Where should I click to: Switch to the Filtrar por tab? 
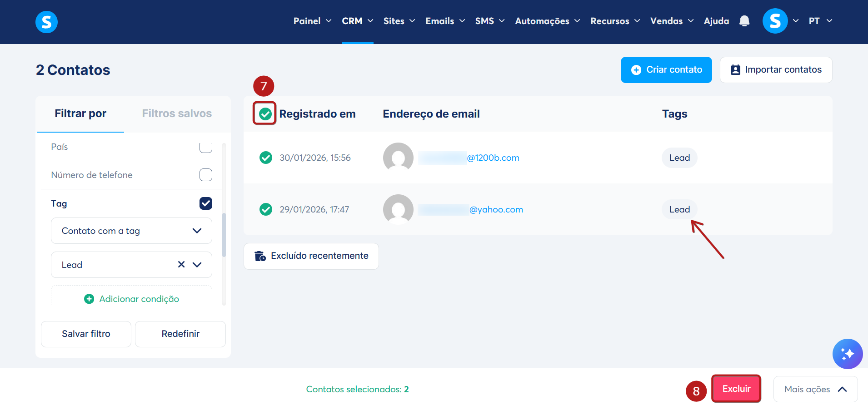80,114
